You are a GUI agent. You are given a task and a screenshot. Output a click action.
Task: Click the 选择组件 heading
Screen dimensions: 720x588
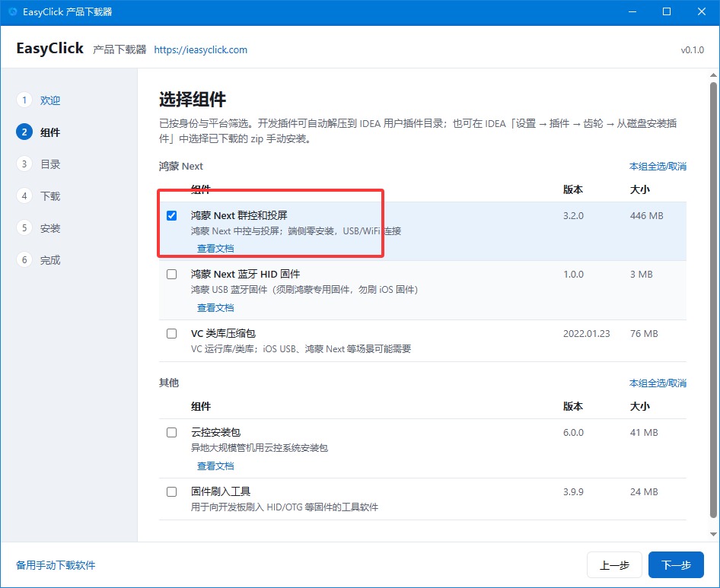click(x=193, y=99)
